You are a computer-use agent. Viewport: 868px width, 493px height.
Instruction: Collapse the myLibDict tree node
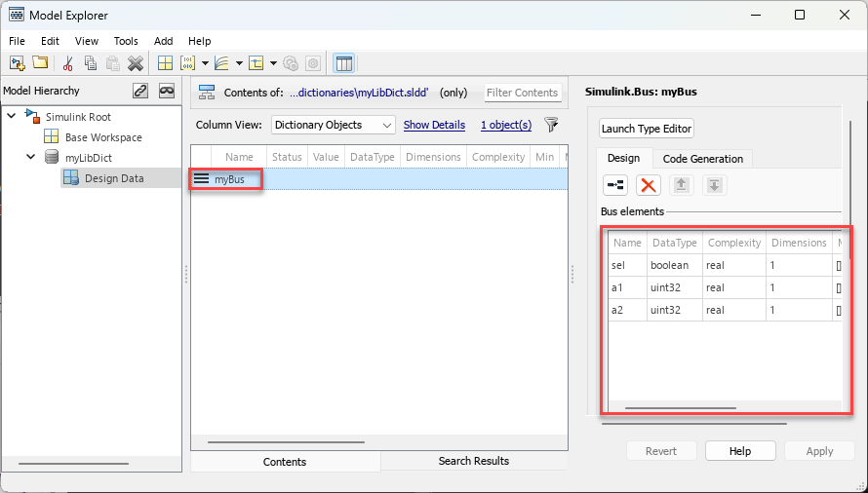30,157
